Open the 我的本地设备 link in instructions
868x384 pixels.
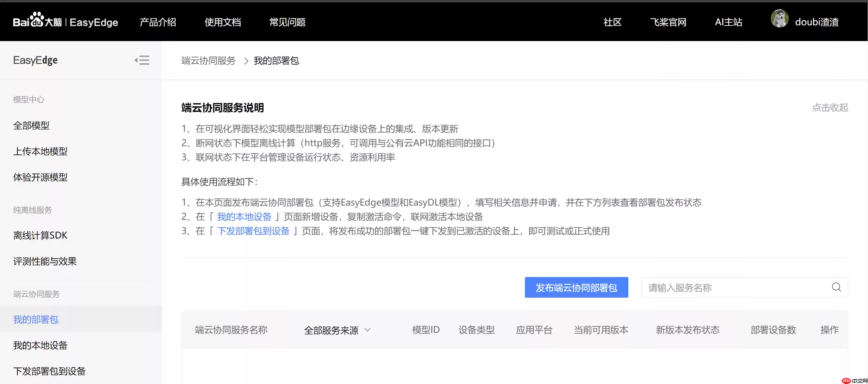(x=244, y=217)
